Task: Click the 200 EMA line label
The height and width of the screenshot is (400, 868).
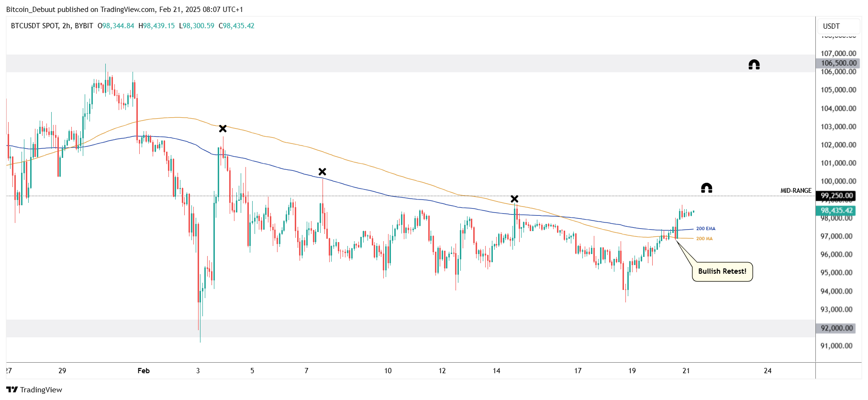Action: click(705, 229)
